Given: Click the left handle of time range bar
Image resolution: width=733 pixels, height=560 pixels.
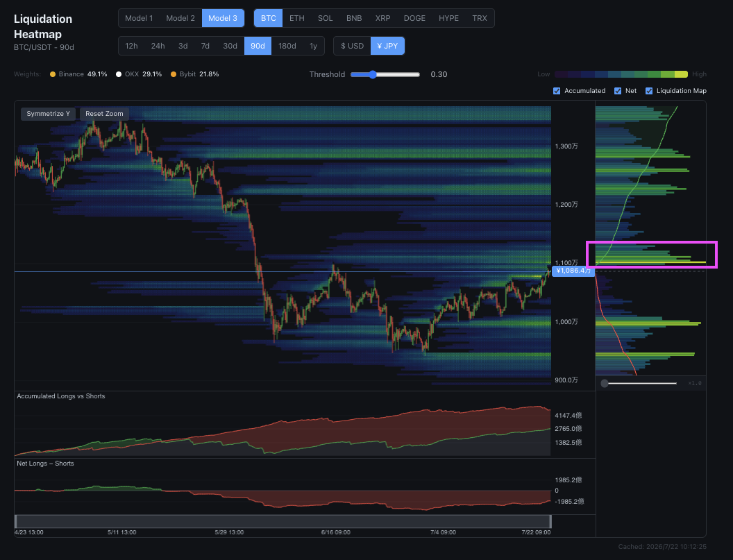Looking at the screenshot, I should (x=16, y=521).
